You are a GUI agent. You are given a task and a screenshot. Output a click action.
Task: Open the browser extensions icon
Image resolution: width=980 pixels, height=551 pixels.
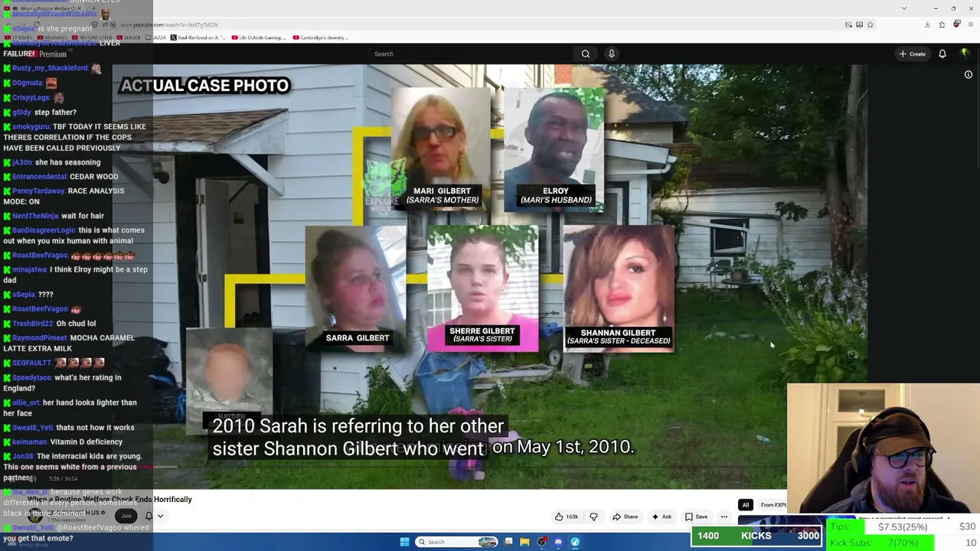click(942, 24)
